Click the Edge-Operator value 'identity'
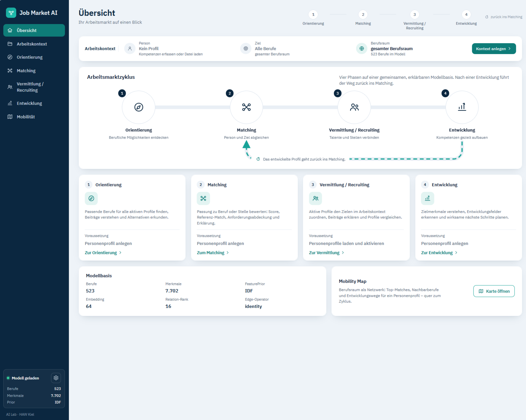The image size is (526, 420). point(253,306)
